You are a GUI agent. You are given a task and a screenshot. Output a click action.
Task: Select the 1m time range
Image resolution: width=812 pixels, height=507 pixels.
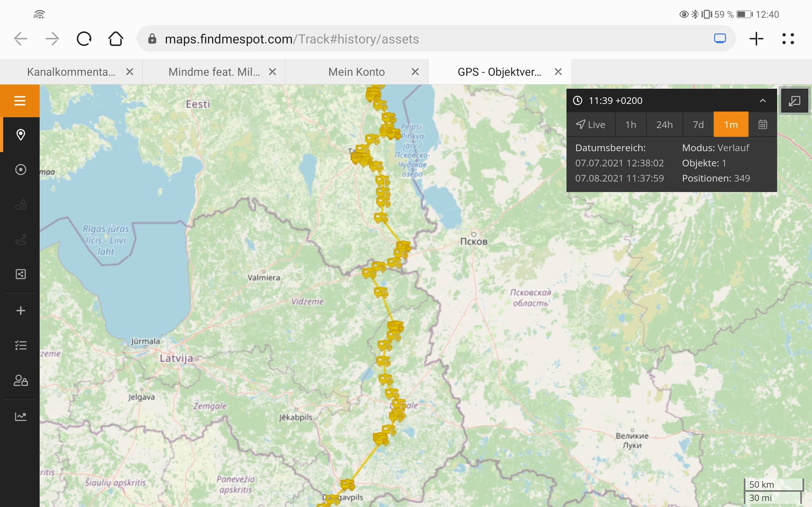[x=730, y=125]
